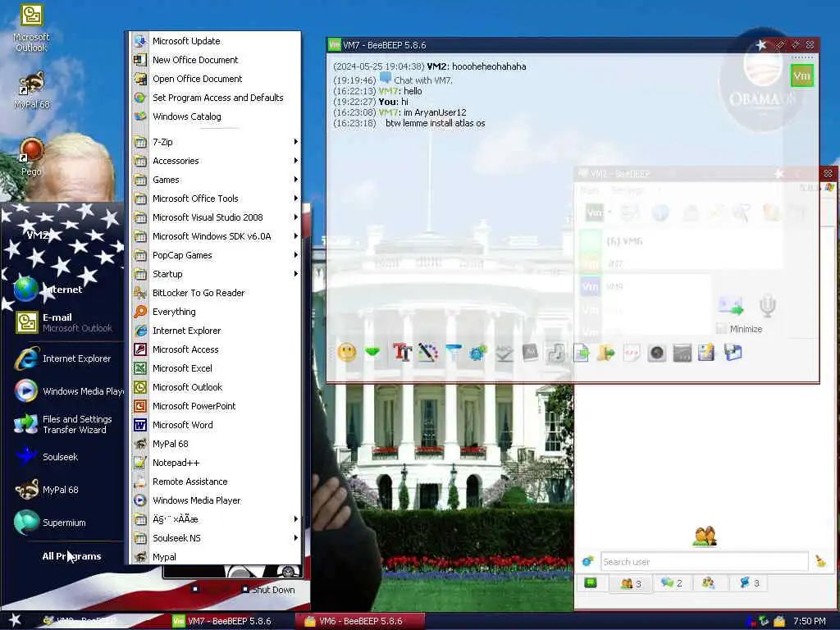Launch Microsoft Update from programs menu

216,41
